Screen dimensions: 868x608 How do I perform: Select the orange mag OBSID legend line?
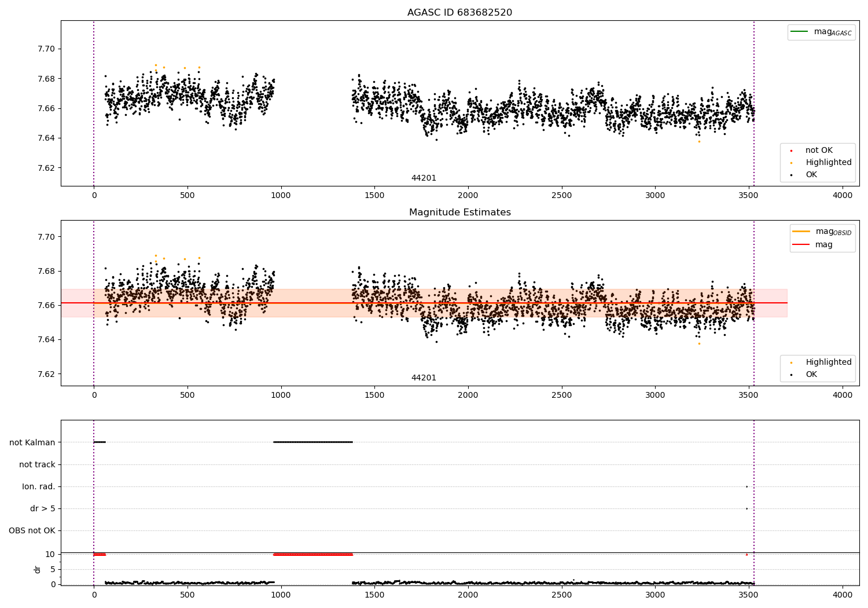point(801,231)
